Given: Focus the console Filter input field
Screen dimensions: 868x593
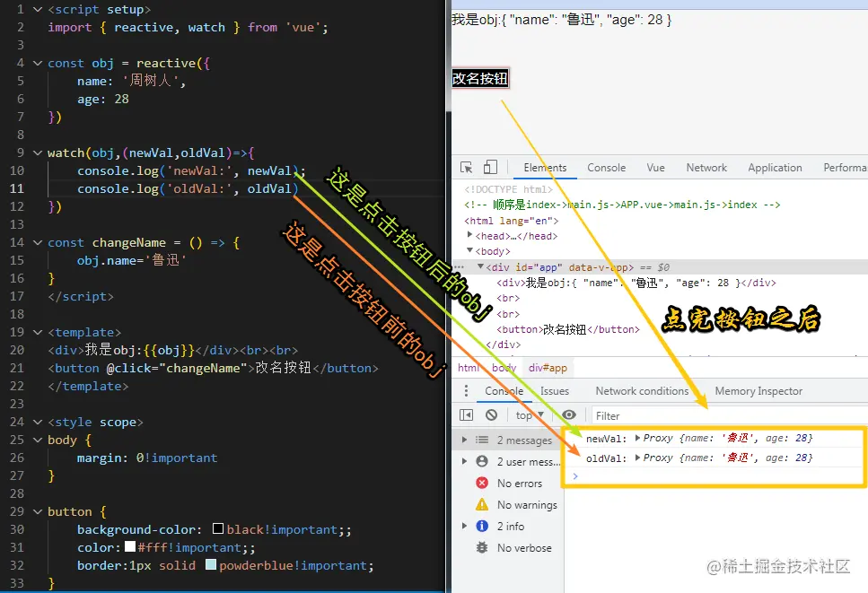Looking at the screenshot, I should (x=730, y=415).
